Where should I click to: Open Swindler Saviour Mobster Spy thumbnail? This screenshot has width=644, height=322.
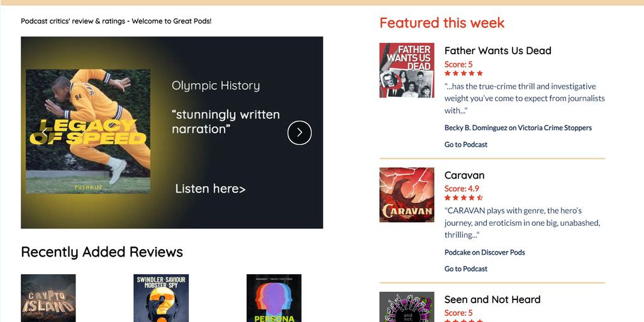click(x=161, y=298)
